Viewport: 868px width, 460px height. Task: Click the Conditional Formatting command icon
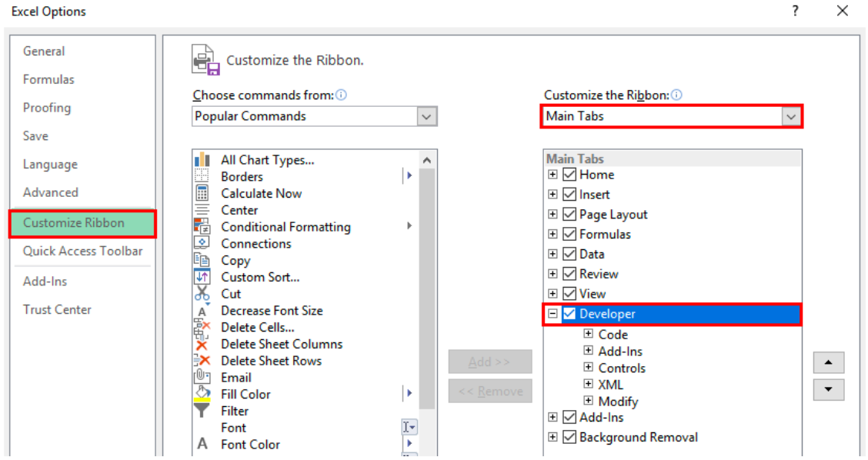click(x=202, y=226)
